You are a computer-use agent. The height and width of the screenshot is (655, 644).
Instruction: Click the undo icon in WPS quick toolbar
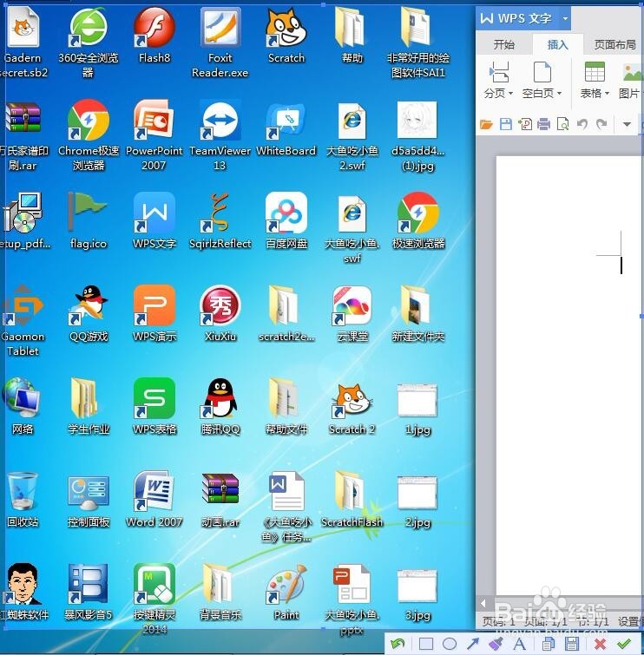[x=582, y=124]
